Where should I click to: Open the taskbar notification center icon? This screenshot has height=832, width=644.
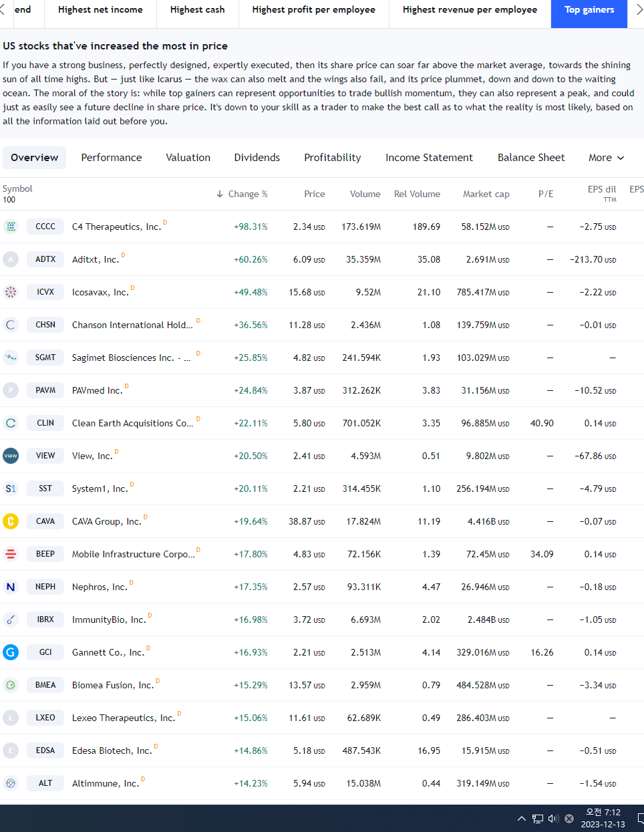640,819
